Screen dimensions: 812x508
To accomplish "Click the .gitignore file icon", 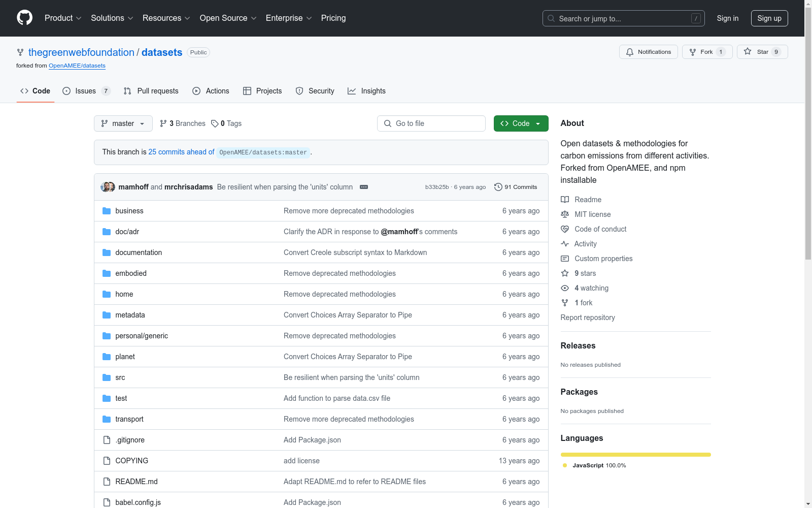I will [x=107, y=440].
